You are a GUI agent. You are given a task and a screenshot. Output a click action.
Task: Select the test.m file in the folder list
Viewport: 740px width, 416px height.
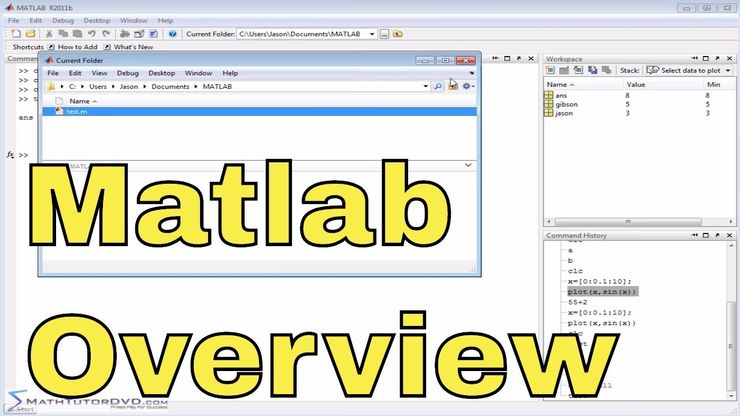(x=76, y=112)
